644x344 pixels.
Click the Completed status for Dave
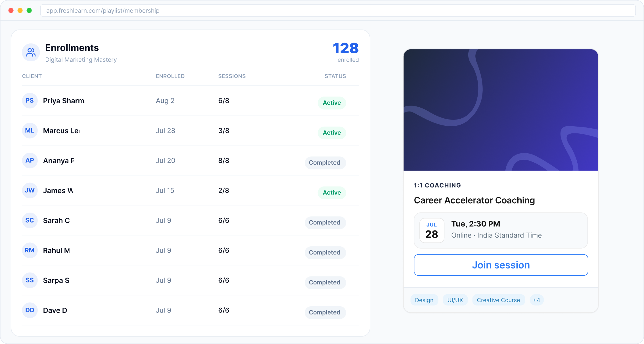coord(325,312)
